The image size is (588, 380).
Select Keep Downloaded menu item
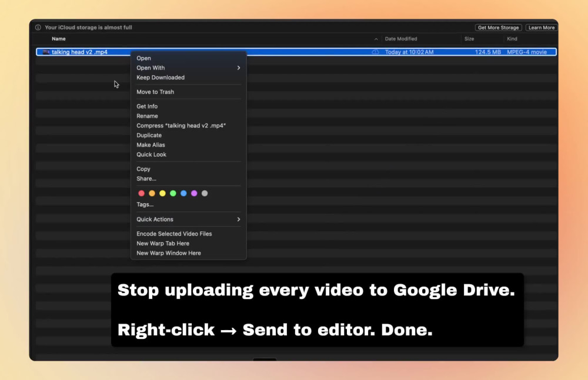188,78
